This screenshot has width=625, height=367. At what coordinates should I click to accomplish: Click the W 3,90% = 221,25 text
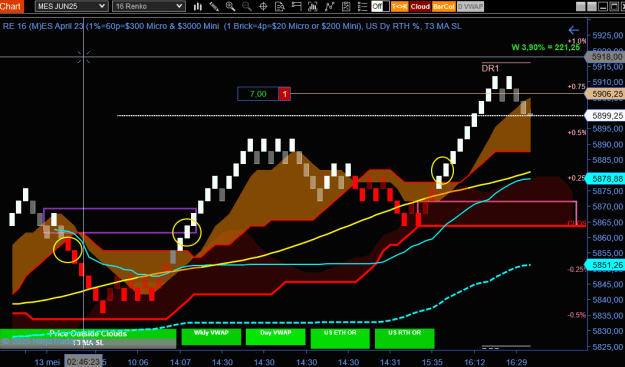pyautogui.click(x=546, y=47)
